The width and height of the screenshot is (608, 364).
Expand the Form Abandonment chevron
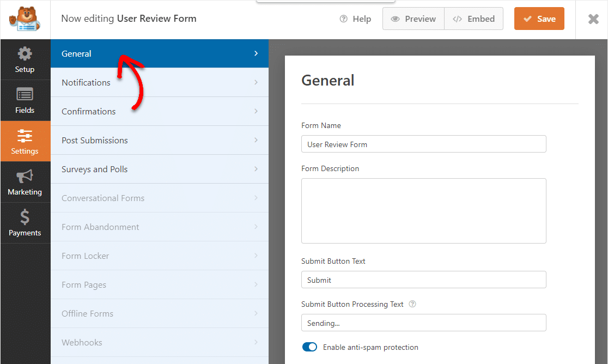point(256,227)
